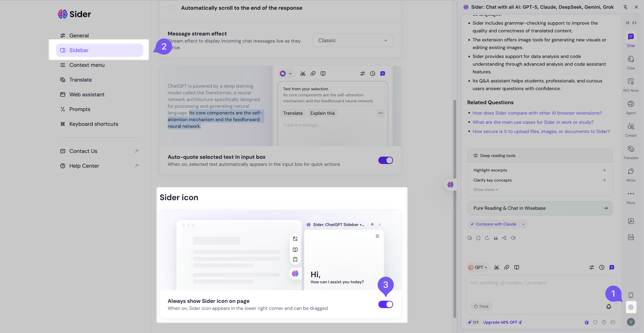The image size is (644, 333).
Task: Open Pure Reading & Chat in Wisebase
Action: click(x=540, y=208)
